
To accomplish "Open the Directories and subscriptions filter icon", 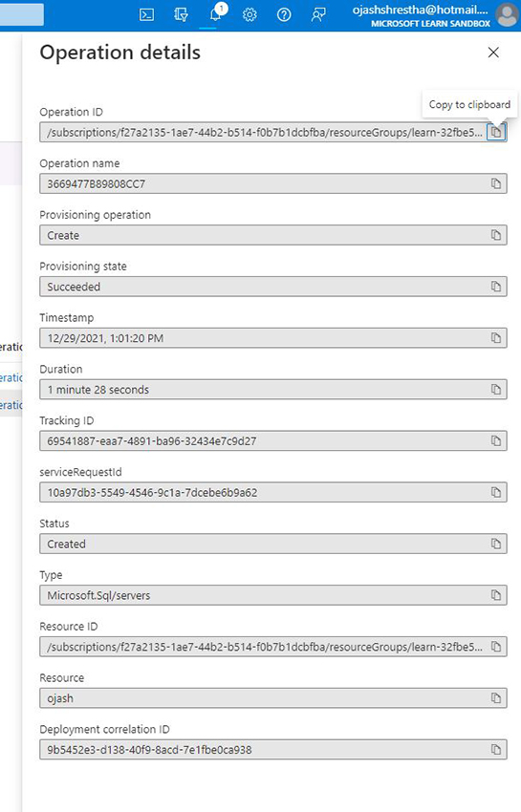I will pyautogui.click(x=181, y=15).
